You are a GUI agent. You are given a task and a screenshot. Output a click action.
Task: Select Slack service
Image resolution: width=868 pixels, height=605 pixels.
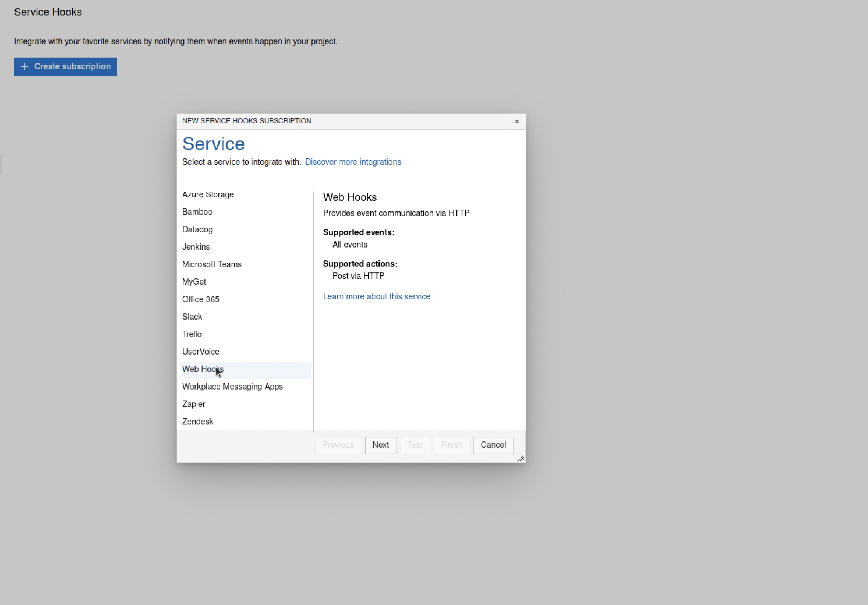(x=245, y=317)
